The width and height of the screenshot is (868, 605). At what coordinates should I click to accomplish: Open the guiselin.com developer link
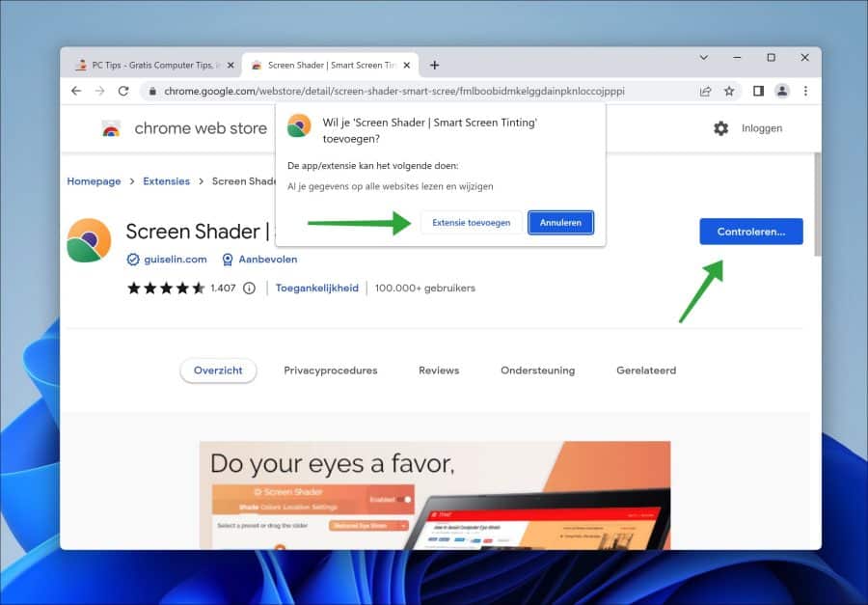[x=176, y=260]
